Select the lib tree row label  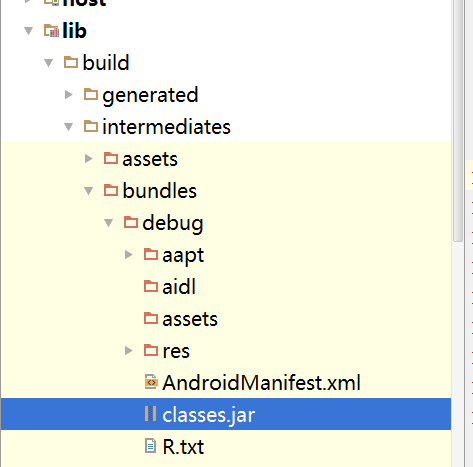click(74, 31)
